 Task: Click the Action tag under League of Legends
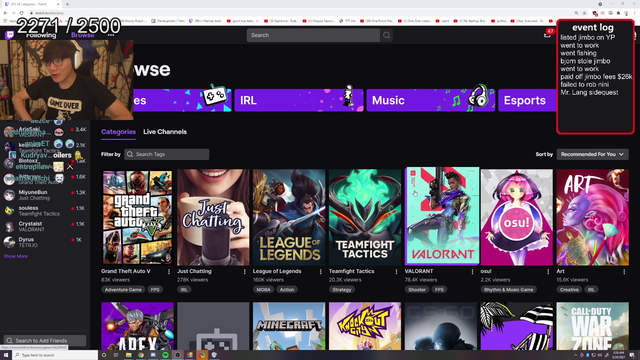tap(287, 290)
